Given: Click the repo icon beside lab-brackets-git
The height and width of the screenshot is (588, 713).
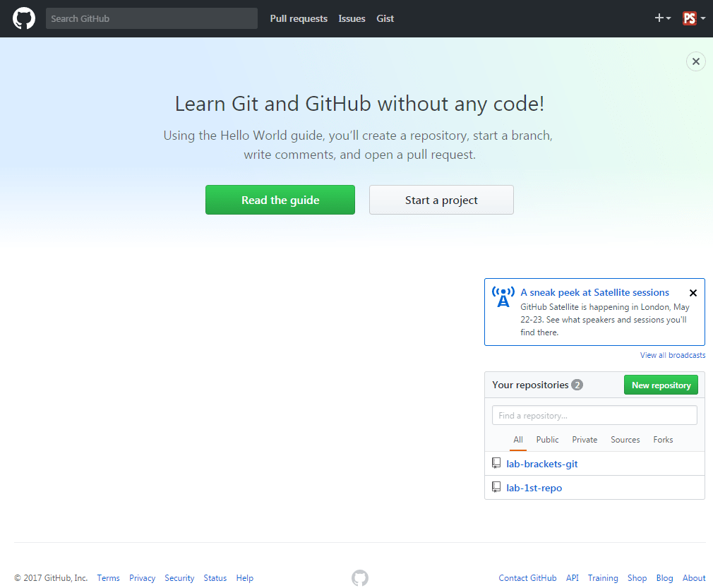Looking at the screenshot, I should click(496, 463).
